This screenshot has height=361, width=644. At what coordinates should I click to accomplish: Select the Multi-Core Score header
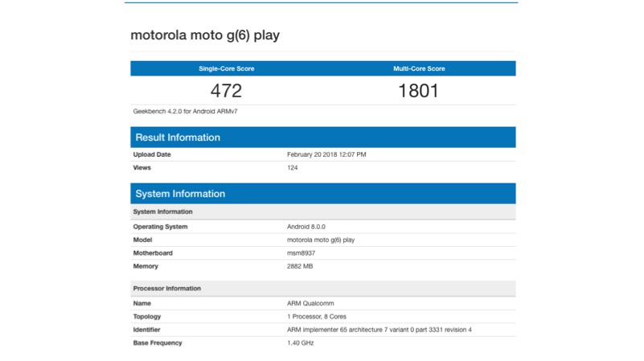coord(419,69)
